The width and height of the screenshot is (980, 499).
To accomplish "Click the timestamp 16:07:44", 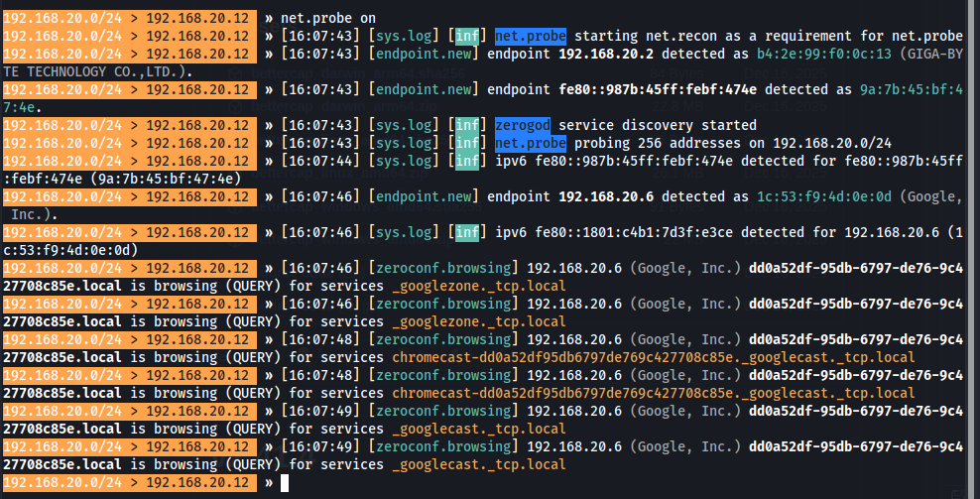I will [313, 162].
